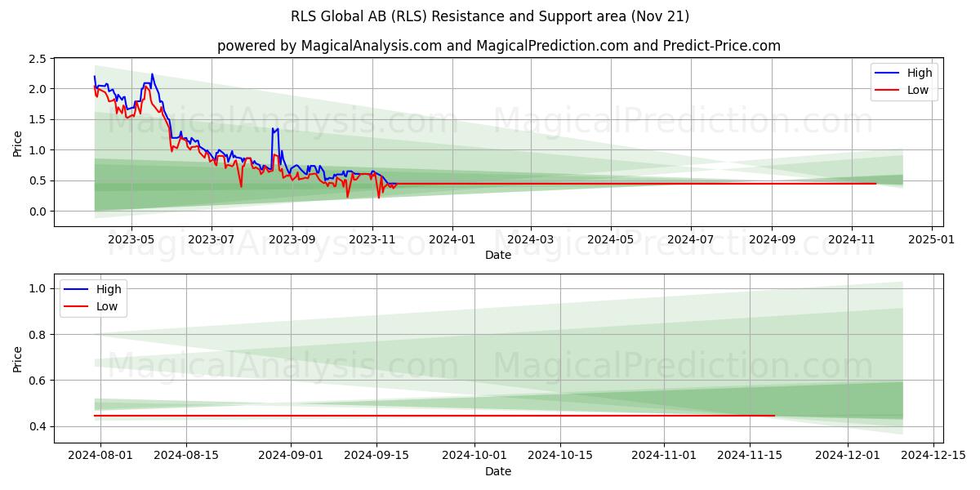Click the bottom chart 'Date' axis label
The height and width of the screenshot is (490, 980).
tap(498, 471)
